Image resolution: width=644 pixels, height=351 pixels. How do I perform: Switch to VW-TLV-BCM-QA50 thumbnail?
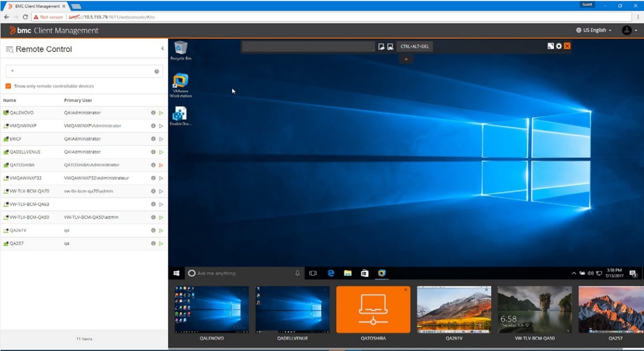pyautogui.click(x=535, y=310)
